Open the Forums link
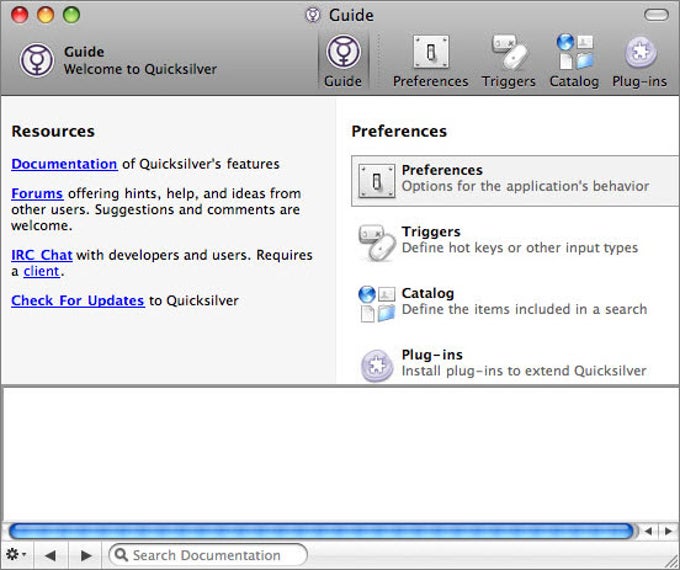This screenshot has height=570, width=680. point(37,193)
